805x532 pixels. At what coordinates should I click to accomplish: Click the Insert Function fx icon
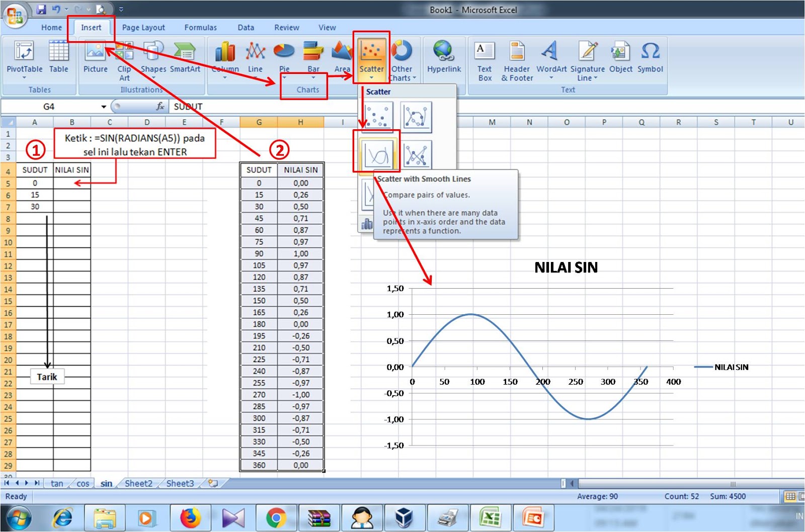[x=160, y=106]
